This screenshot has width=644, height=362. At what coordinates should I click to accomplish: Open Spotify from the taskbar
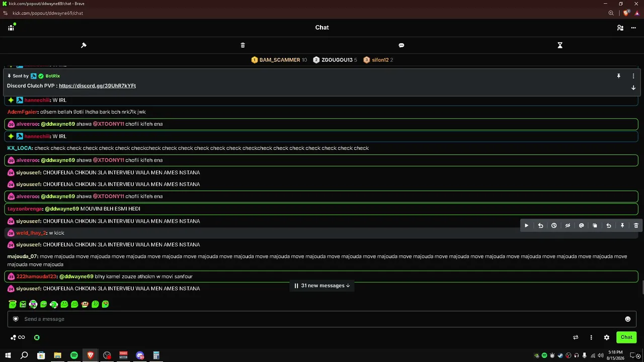coord(74,355)
